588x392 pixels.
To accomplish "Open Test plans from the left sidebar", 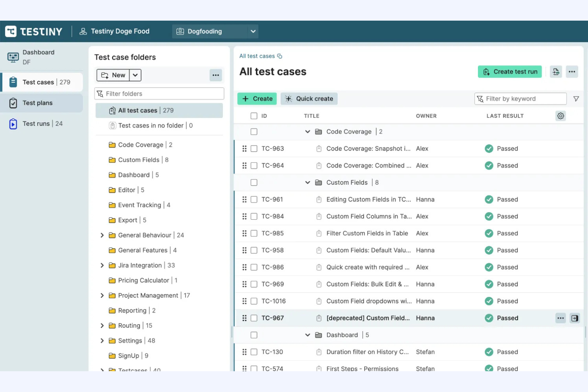I will pyautogui.click(x=37, y=102).
